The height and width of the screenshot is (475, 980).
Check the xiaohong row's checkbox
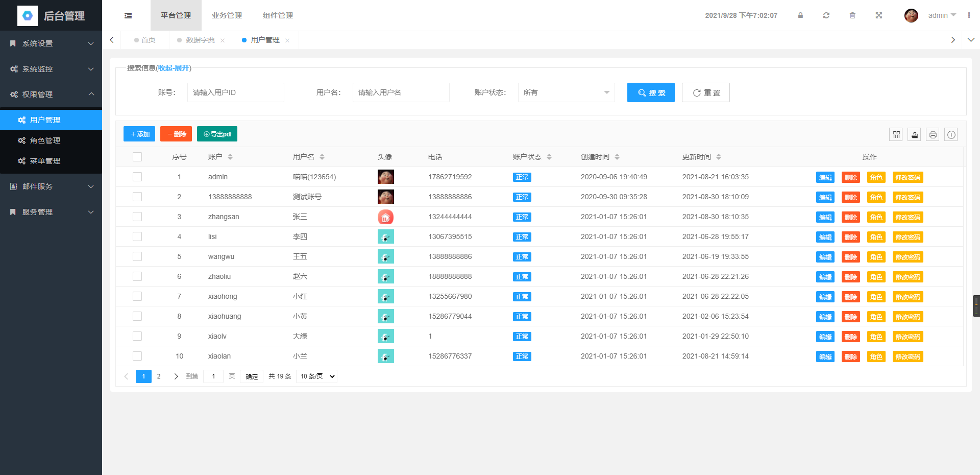(137, 296)
